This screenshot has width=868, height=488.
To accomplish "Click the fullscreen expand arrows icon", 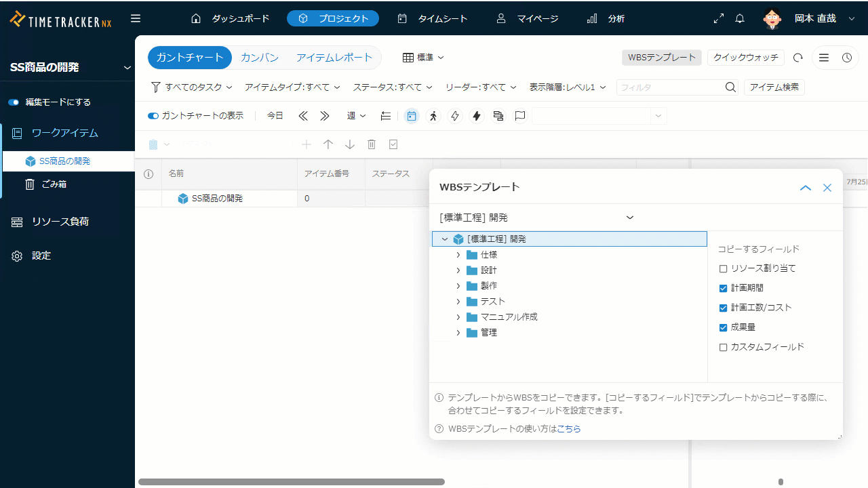I will [x=719, y=18].
